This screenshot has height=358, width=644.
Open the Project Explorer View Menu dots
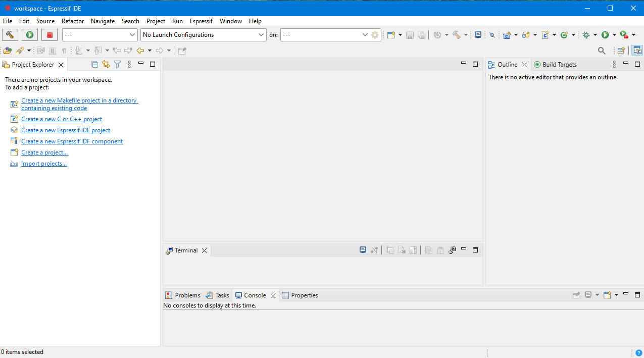[x=129, y=64]
